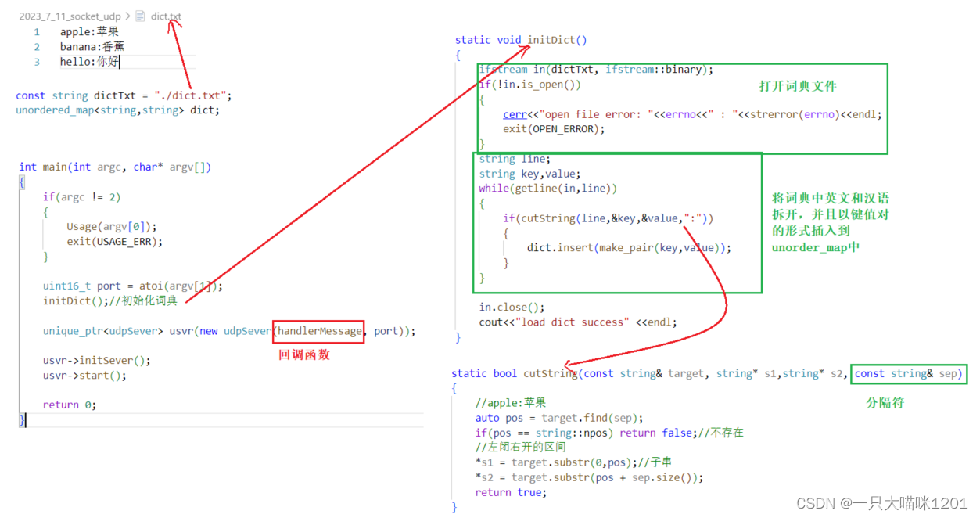Click the handlerMessage argument in the red box
980x518 pixels.
(319, 331)
